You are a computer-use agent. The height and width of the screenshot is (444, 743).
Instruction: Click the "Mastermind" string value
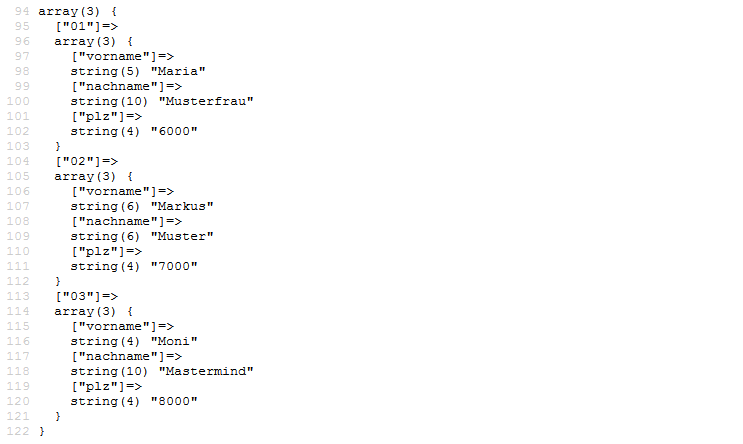(206, 371)
